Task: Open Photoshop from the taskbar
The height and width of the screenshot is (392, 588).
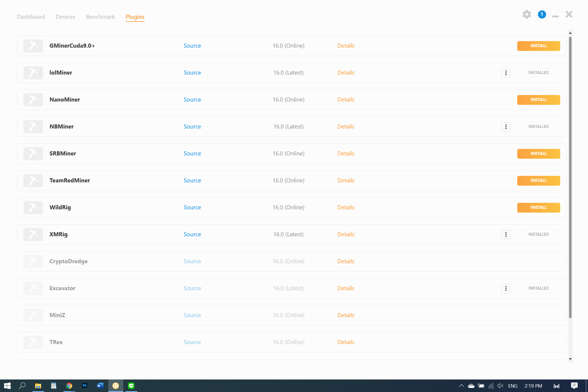Action: tap(85, 386)
